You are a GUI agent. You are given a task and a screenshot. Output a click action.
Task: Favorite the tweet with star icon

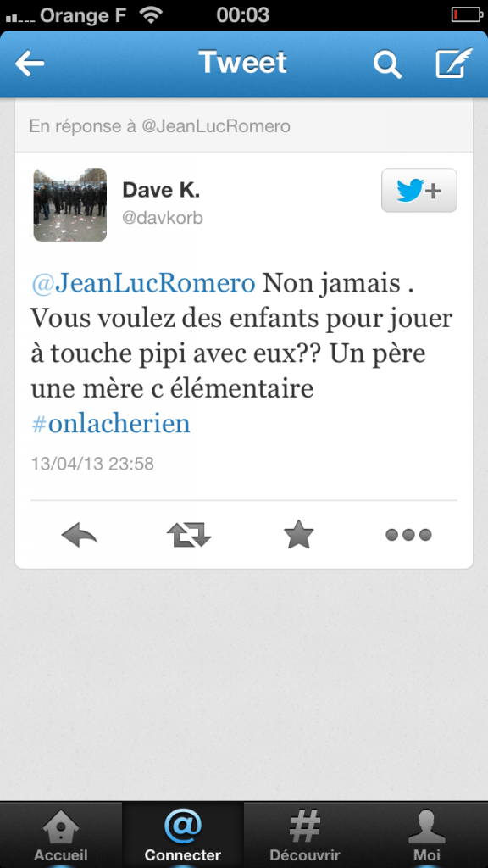coord(299,535)
